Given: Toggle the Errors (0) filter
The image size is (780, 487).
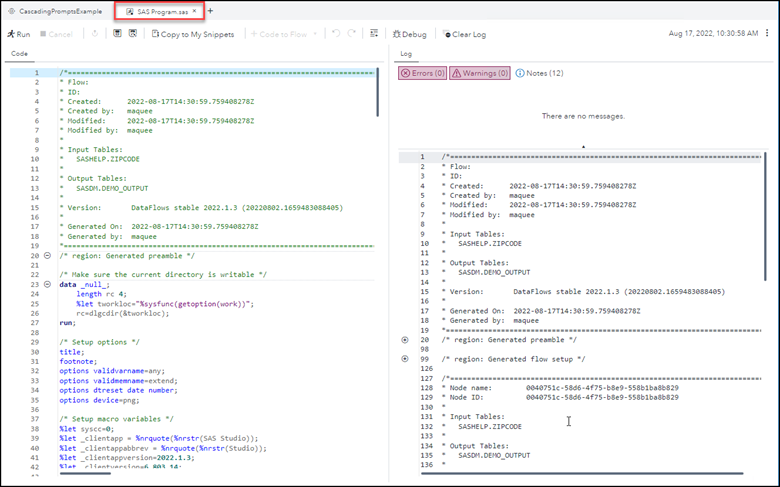Looking at the screenshot, I should tap(421, 73).
